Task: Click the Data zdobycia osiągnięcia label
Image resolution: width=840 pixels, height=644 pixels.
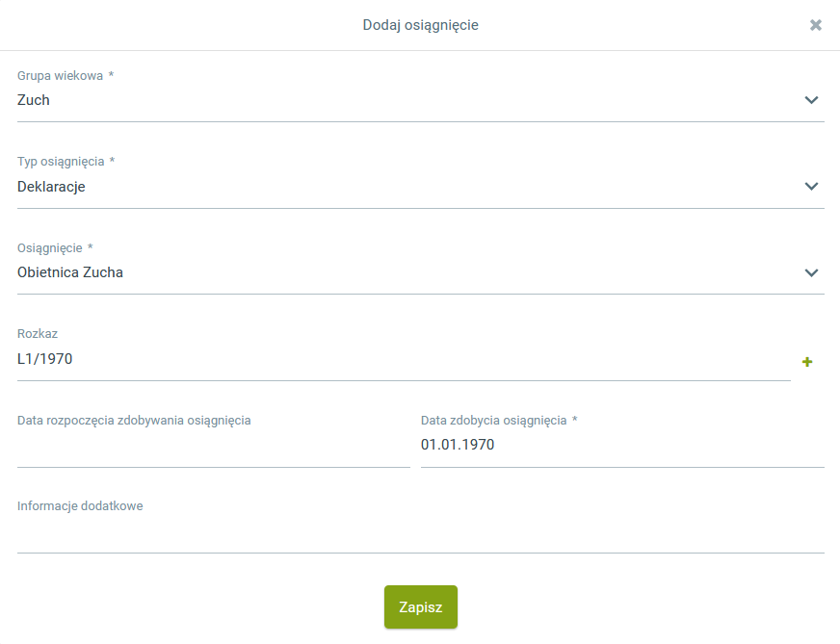Action: coord(494,420)
